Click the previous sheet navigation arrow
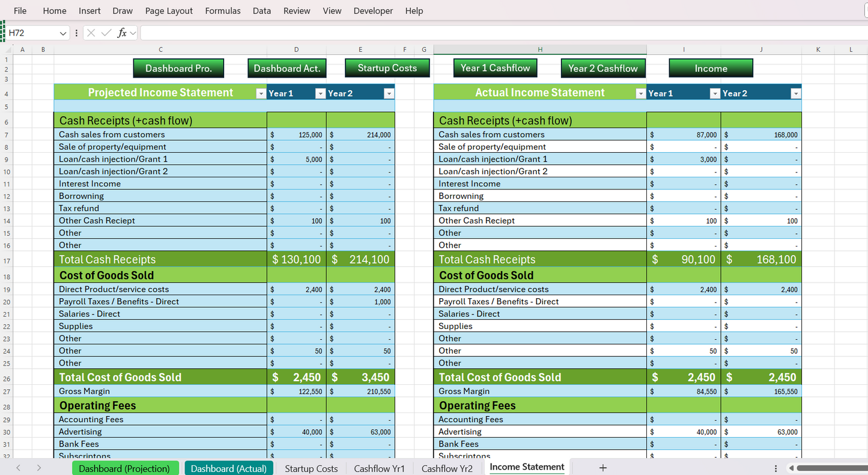The width and height of the screenshot is (868, 475). click(x=18, y=468)
